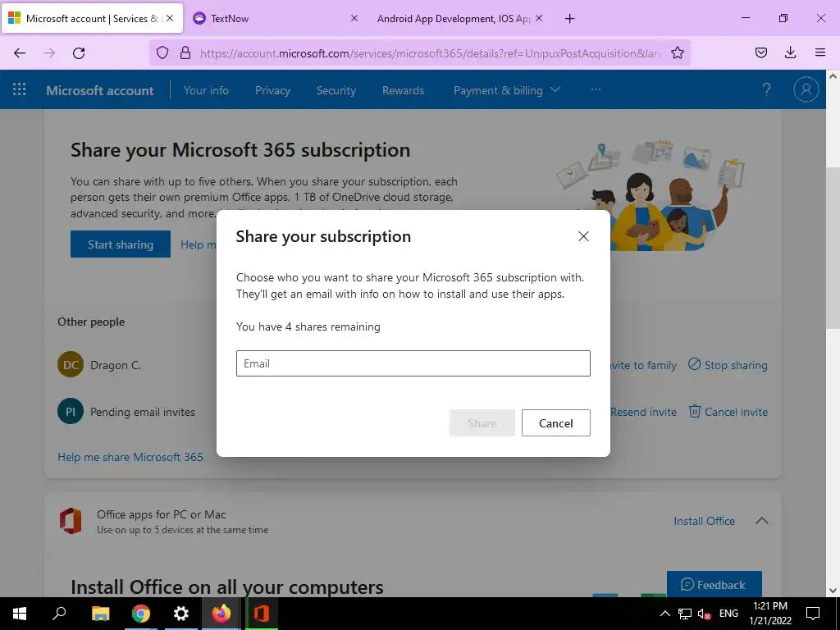840x630 pixels.
Task: Show hidden system tray icons
Action: click(x=664, y=614)
